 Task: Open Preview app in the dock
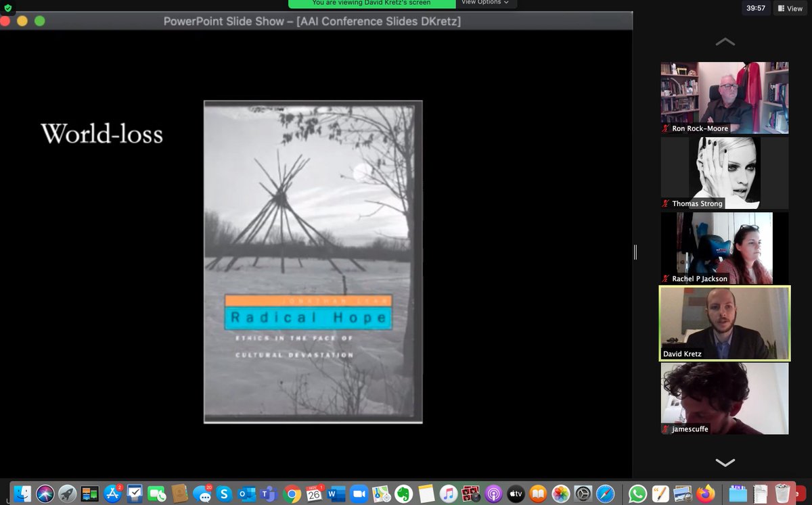click(x=682, y=494)
